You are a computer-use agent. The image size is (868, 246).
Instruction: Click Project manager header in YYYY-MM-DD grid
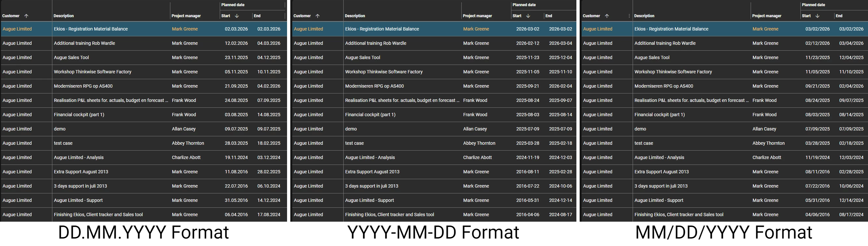pos(478,16)
